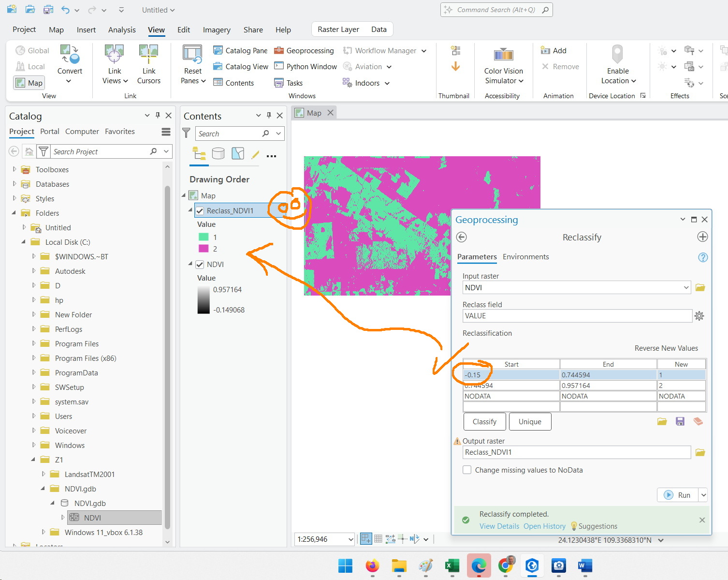Click the green swatch for value 1
The height and width of the screenshot is (580, 728).
pyautogui.click(x=203, y=237)
